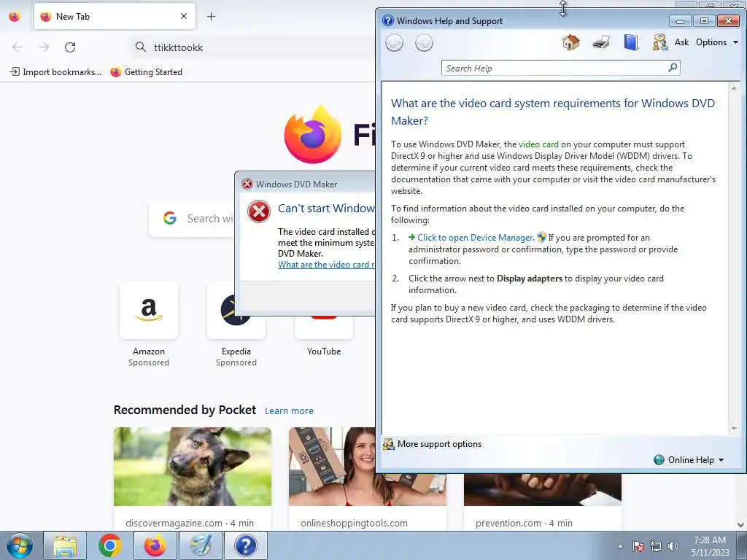747x560 pixels.
Task: Click the video card requirements link in DVD Maker dialog
Action: pyautogui.click(x=326, y=265)
